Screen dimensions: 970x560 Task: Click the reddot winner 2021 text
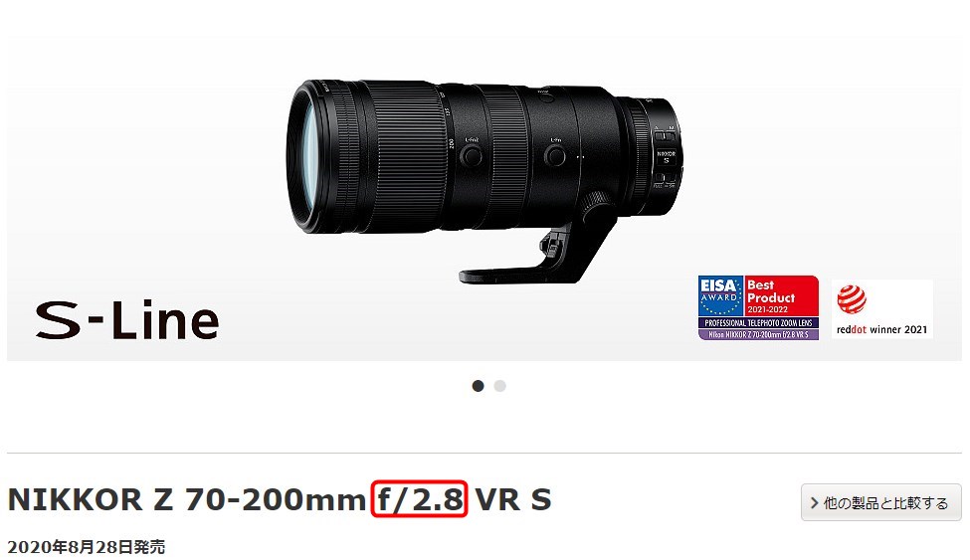pos(881,330)
